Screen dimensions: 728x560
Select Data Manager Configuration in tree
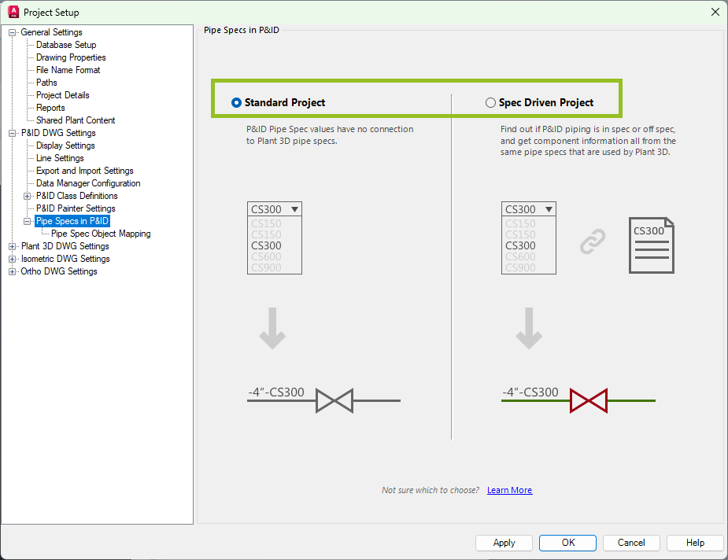88,183
